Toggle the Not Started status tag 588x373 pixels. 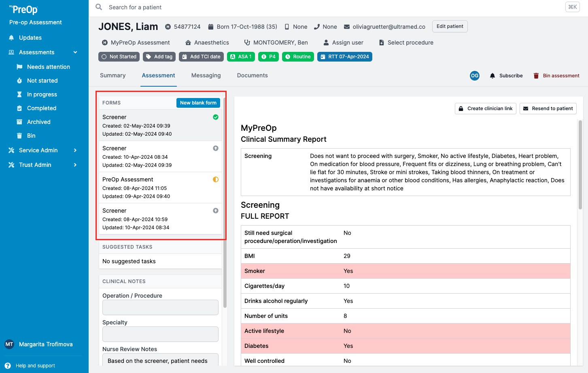(x=119, y=57)
